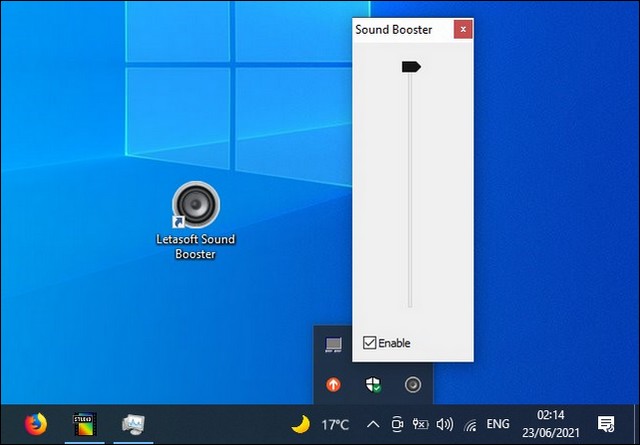640x445 pixels.
Task: Click the Letasoft Sound Booster desktop shortcut
Action: (196, 220)
